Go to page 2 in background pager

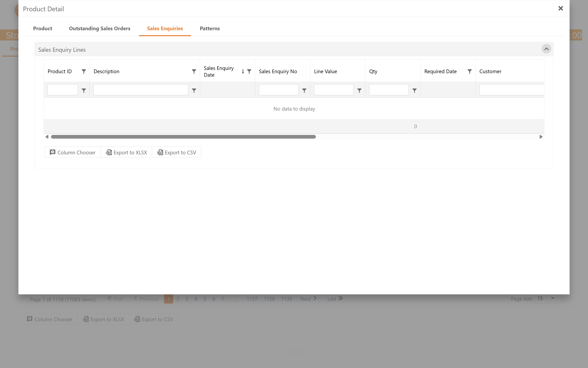178,299
